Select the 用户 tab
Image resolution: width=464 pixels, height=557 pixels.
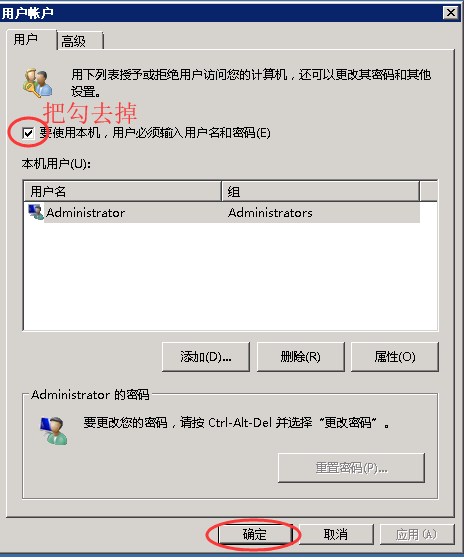click(31, 40)
